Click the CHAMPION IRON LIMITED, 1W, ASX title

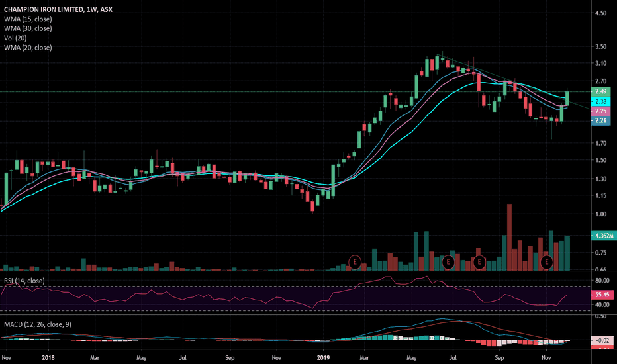tap(58, 9)
